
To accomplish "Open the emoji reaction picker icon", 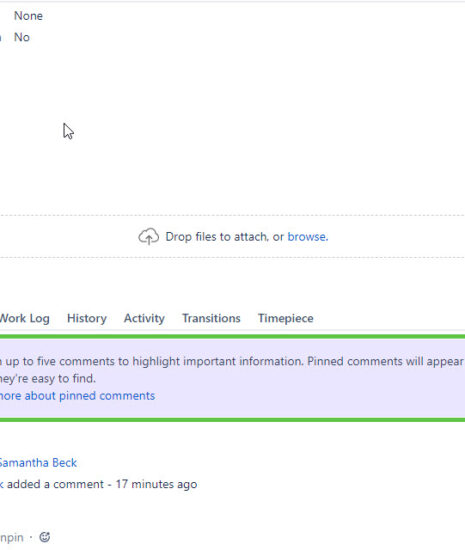I will (45, 537).
